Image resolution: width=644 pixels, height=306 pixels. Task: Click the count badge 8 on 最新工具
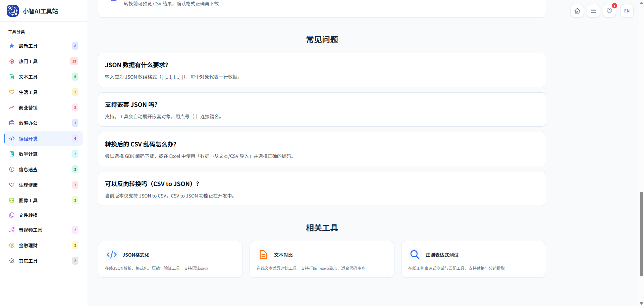click(x=75, y=46)
